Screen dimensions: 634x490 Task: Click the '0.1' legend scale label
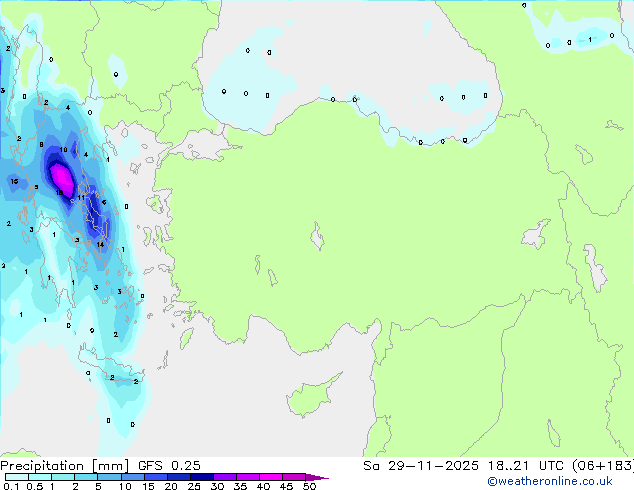click(11, 486)
